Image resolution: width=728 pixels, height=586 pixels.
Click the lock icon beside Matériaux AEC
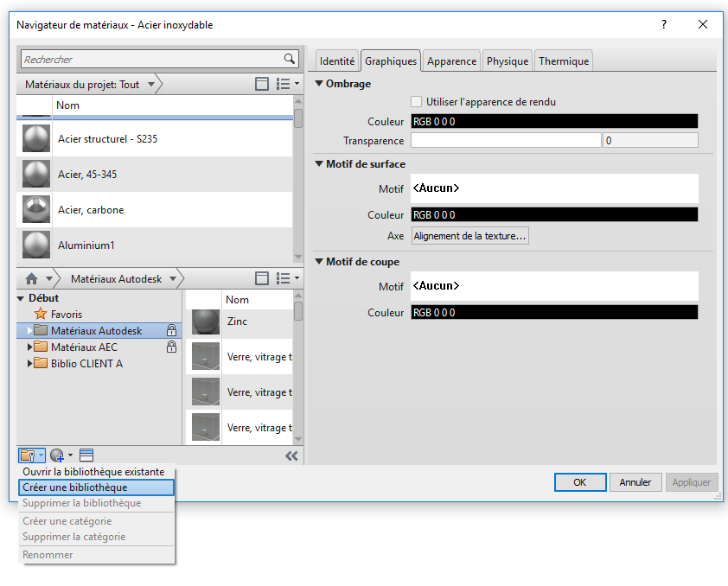pos(171,347)
